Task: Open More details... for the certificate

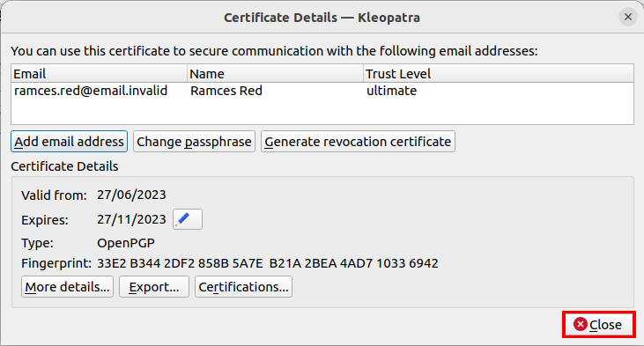Action: [x=67, y=286]
